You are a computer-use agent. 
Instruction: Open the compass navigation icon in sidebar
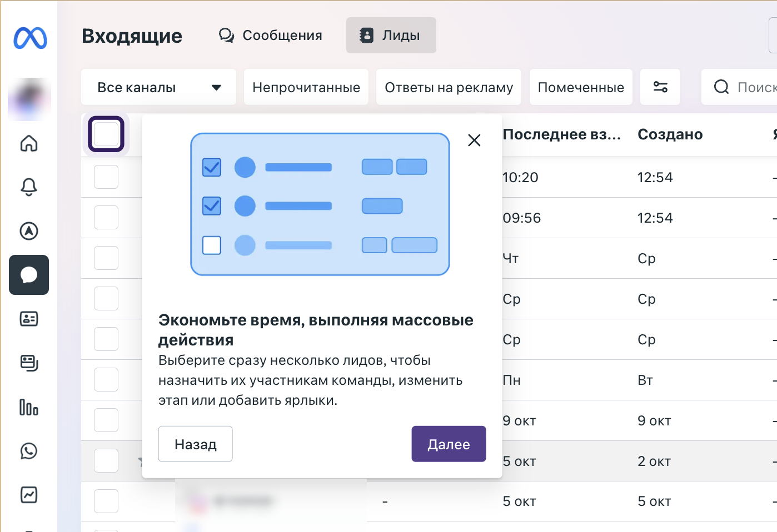29,230
